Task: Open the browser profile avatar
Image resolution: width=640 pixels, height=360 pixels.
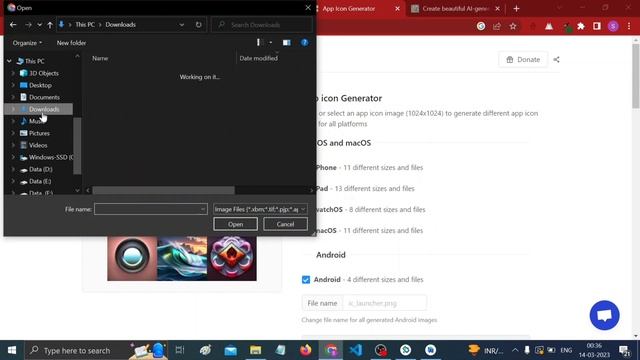Action: click(613, 26)
